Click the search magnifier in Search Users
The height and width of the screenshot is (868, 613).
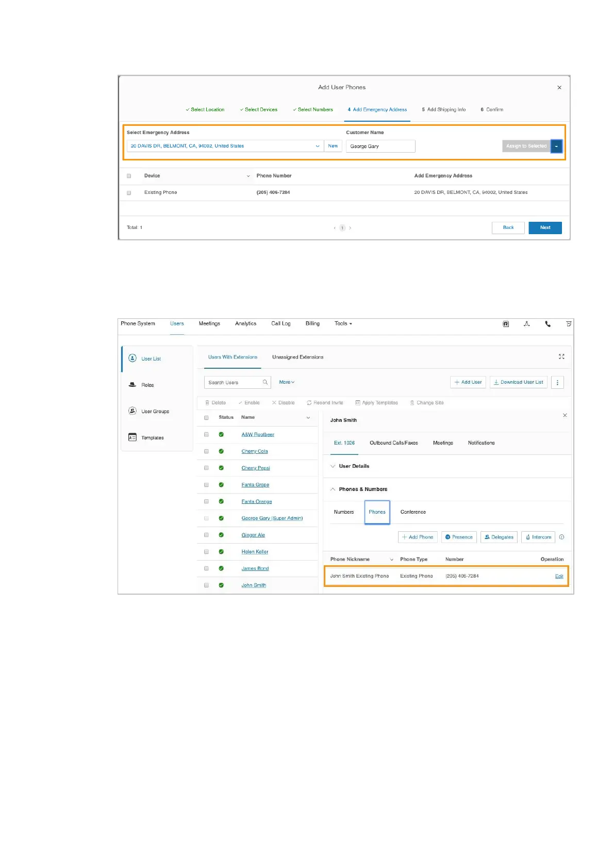265,382
